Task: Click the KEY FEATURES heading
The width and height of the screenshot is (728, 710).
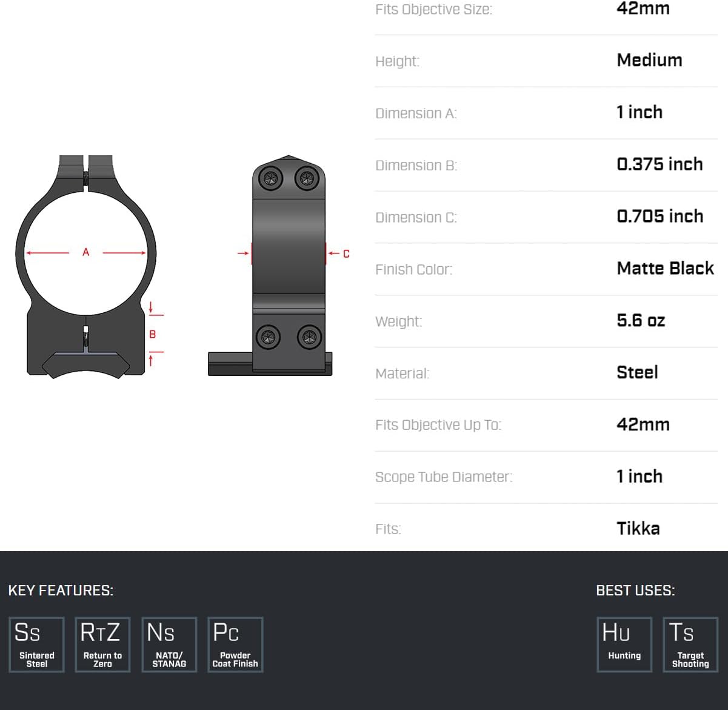Action: [61, 591]
